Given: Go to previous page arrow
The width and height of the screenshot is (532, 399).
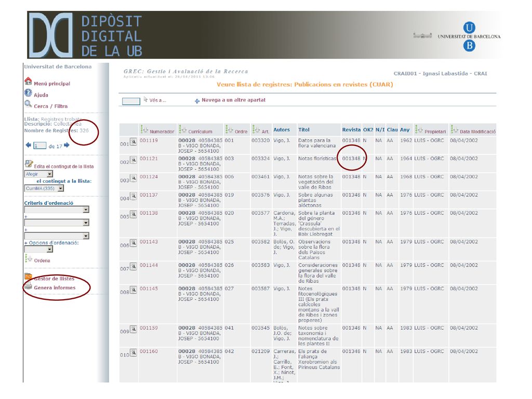Looking at the screenshot, I should pos(28,145).
